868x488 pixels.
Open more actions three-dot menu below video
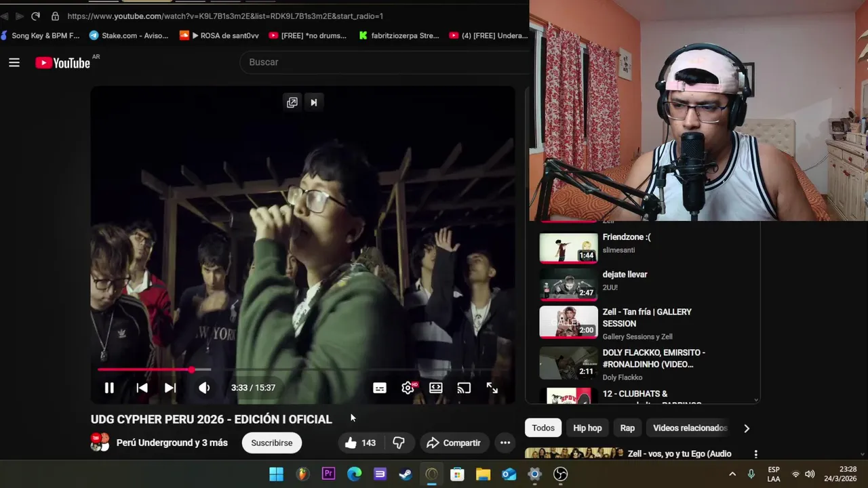[x=505, y=443]
